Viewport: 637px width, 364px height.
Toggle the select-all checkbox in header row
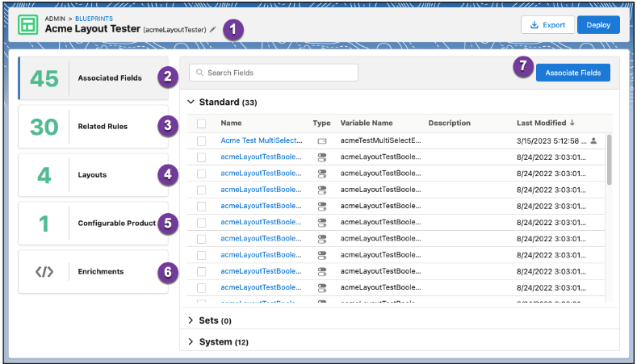tap(202, 123)
